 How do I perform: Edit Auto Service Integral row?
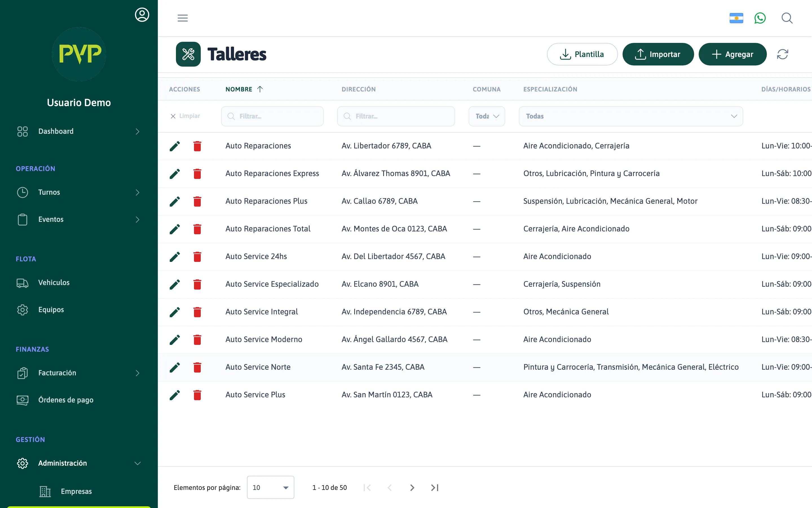tap(175, 312)
